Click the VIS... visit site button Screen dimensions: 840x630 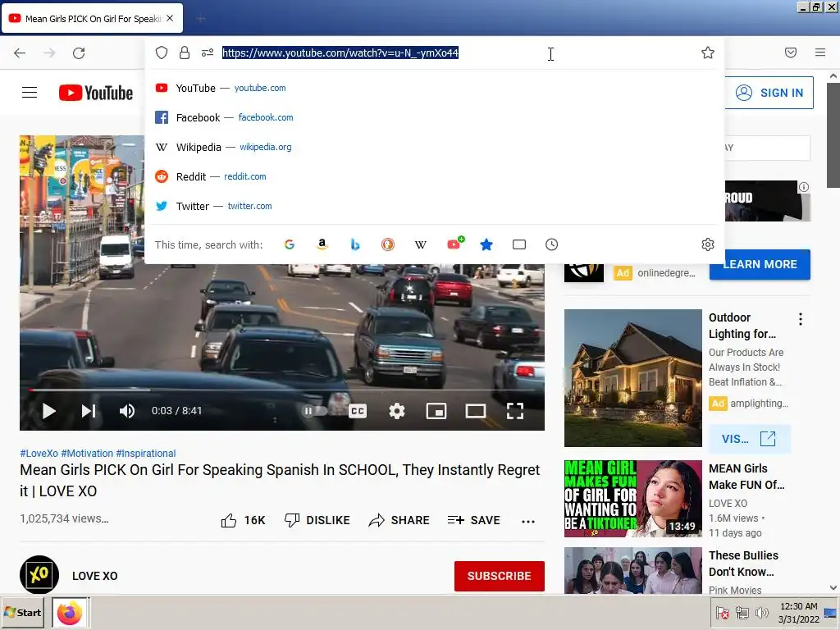(749, 439)
